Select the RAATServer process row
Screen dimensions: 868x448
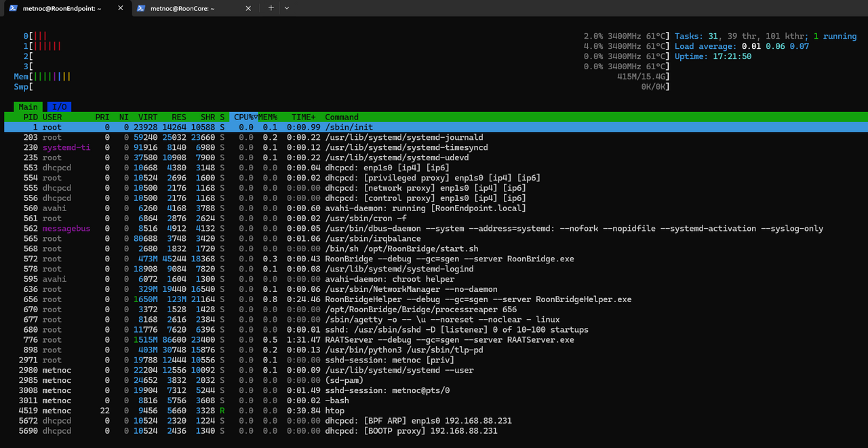point(434,339)
